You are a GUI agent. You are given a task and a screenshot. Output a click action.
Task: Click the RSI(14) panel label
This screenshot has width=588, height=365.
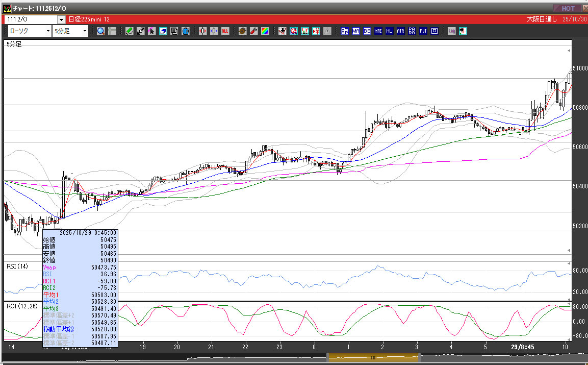[17, 266]
